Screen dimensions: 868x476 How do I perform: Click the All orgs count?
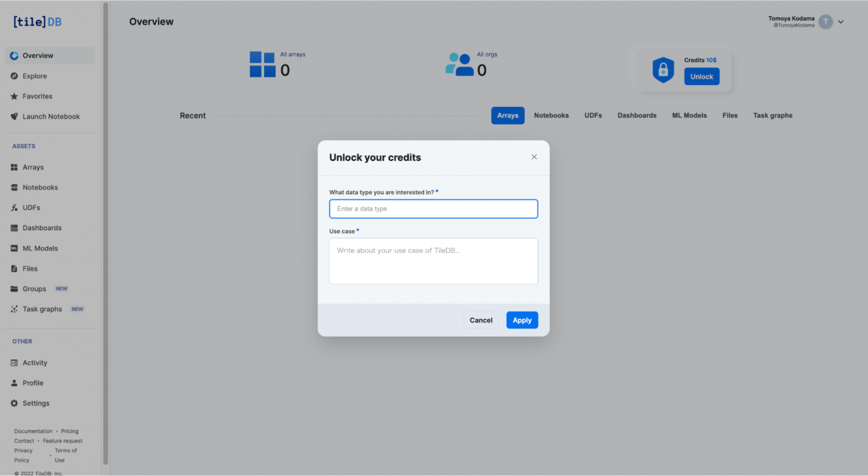pyautogui.click(x=482, y=71)
